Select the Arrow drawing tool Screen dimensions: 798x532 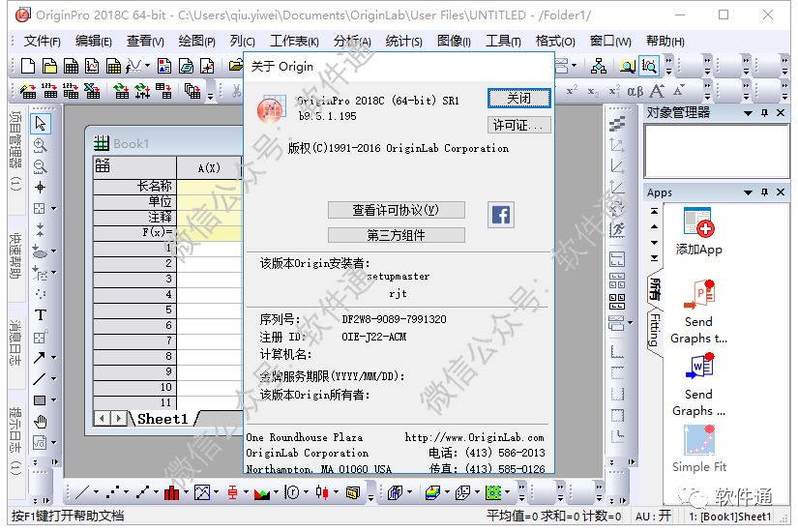[x=40, y=357]
